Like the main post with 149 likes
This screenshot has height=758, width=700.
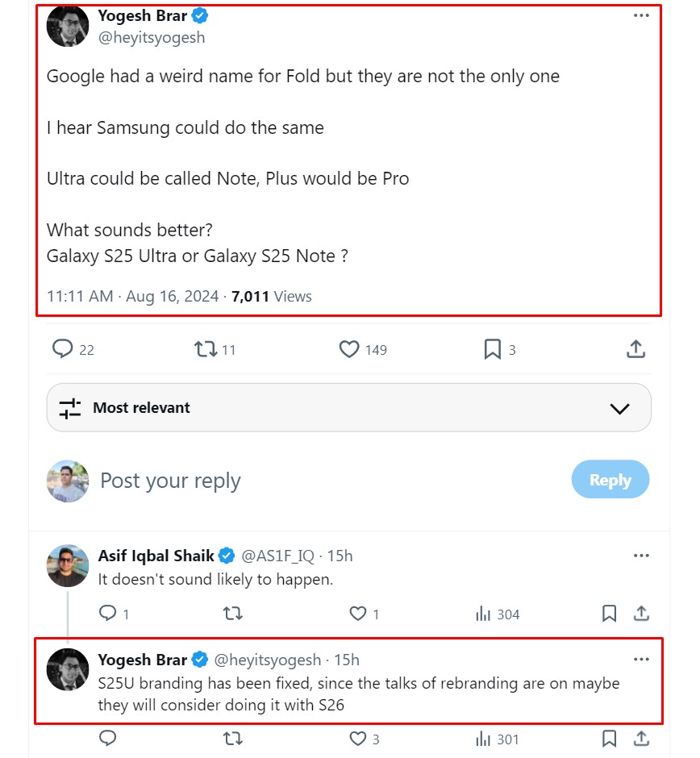click(349, 349)
